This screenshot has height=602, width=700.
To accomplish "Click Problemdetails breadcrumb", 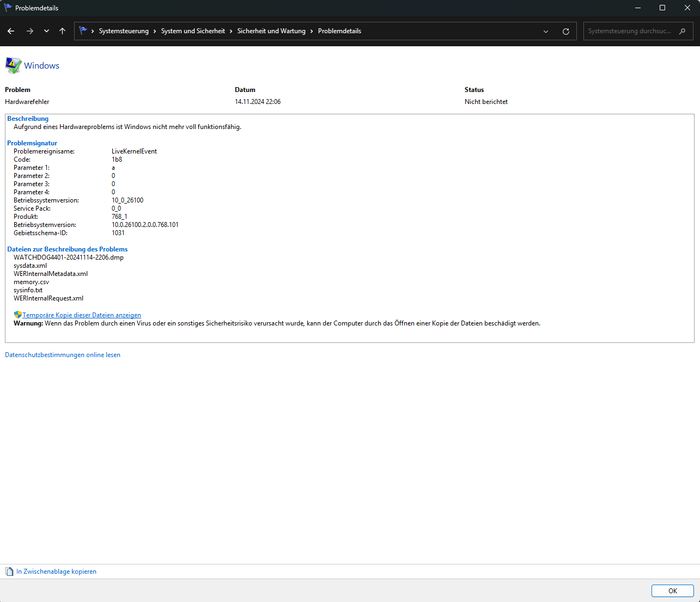I will click(339, 31).
